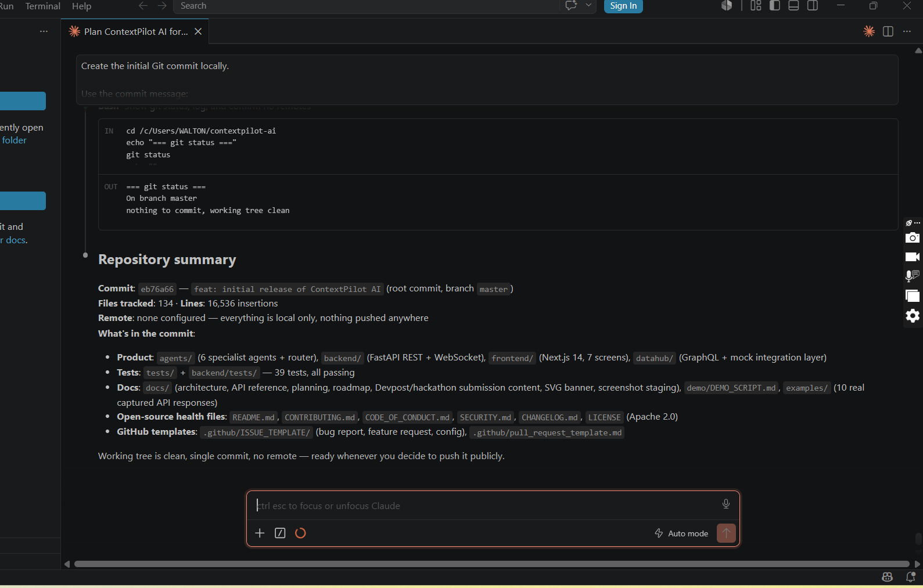Image resolution: width=923 pixels, height=588 pixels.
Task: Toggle the bottom panel
Action: 793,6
